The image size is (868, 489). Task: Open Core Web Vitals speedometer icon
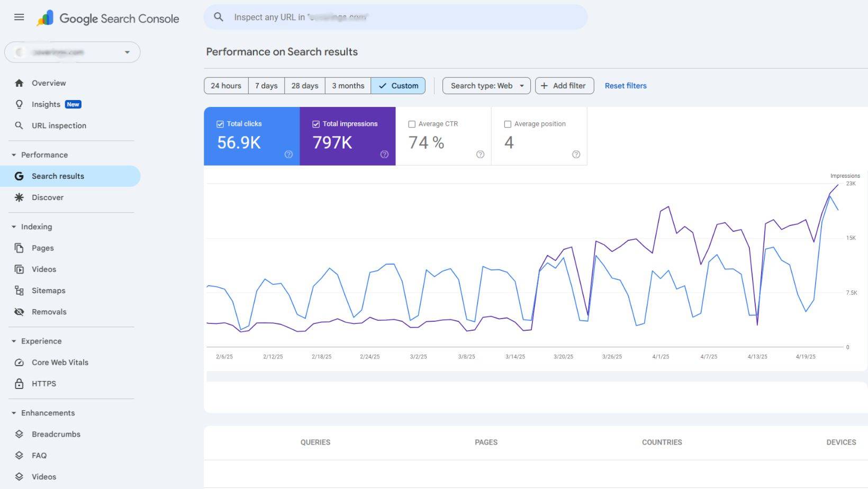pyautogui.click(x=19, y=362)
